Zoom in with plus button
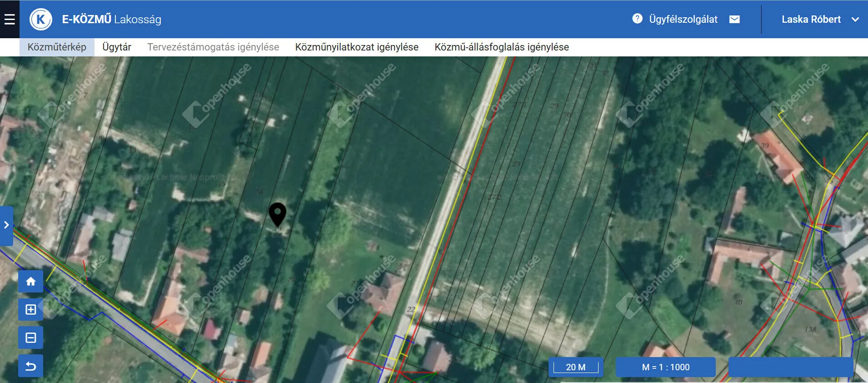Screen dimensions: 868x383 tap(30, 310)
